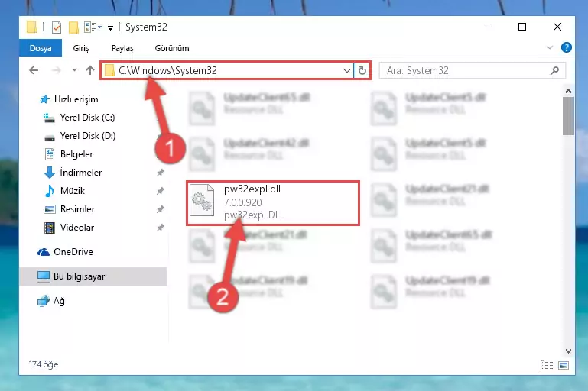Click pin icon next to Müzik

160,191
